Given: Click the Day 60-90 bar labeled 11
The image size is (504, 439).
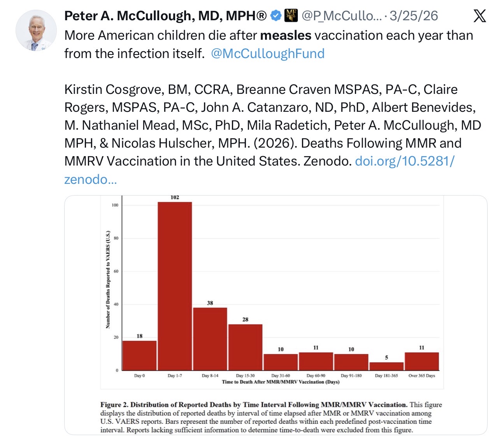Looking at the screenshot, I should (316, 361).
